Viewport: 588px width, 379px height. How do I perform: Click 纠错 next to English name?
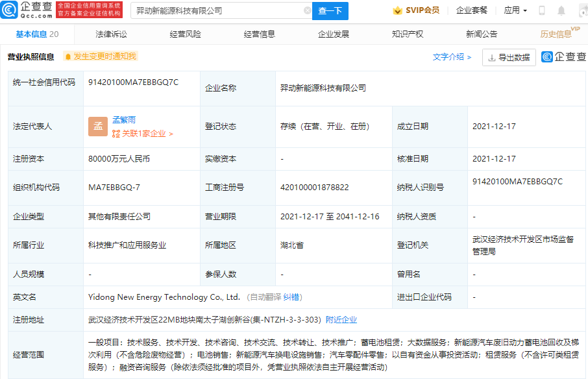click(x=293, y=297)
